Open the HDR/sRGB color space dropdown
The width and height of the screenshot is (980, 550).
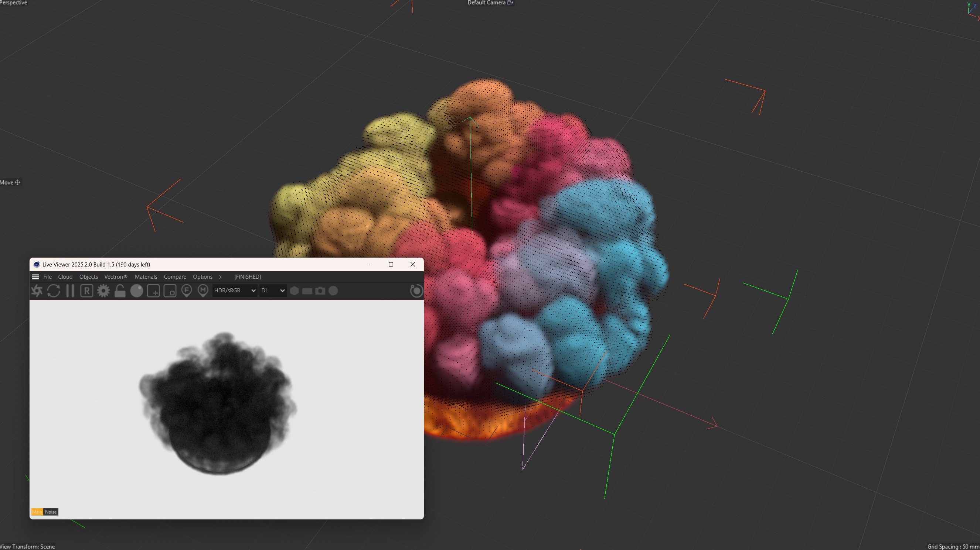234,291
